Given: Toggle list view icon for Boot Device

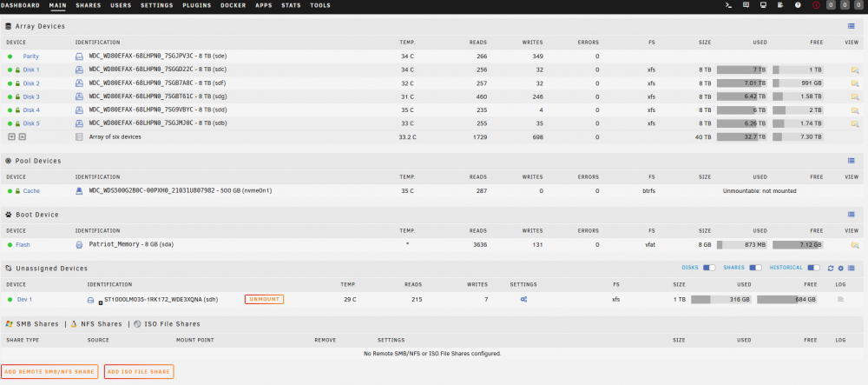Looking at the screenshot, I should [x=851, y=215].
